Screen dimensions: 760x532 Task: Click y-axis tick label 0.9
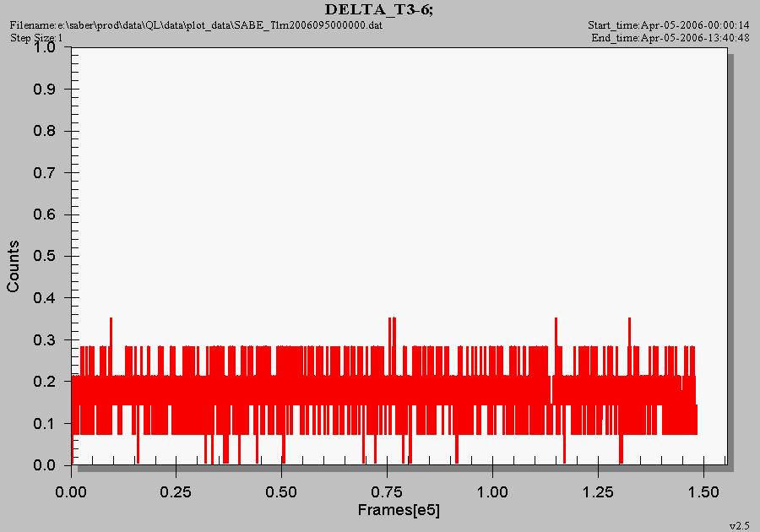pyautogui.click(x=44, y=90)
